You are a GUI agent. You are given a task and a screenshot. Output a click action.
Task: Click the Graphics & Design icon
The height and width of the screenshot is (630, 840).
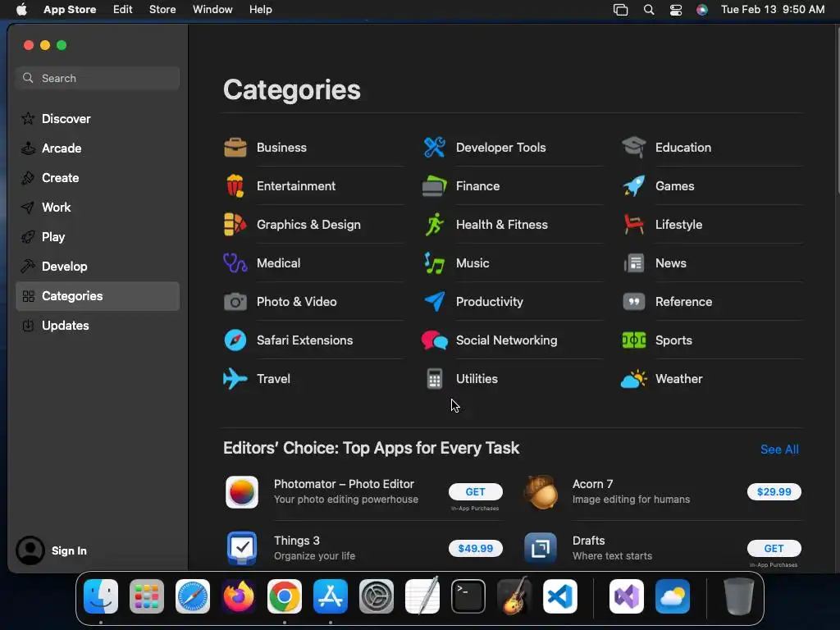pos(235,225)
